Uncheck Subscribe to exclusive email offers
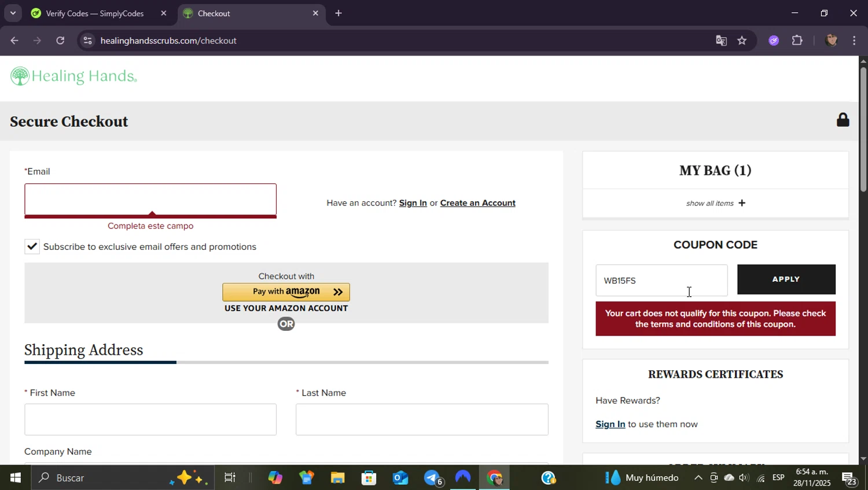 pyautogui.click(x=32, y=247)
